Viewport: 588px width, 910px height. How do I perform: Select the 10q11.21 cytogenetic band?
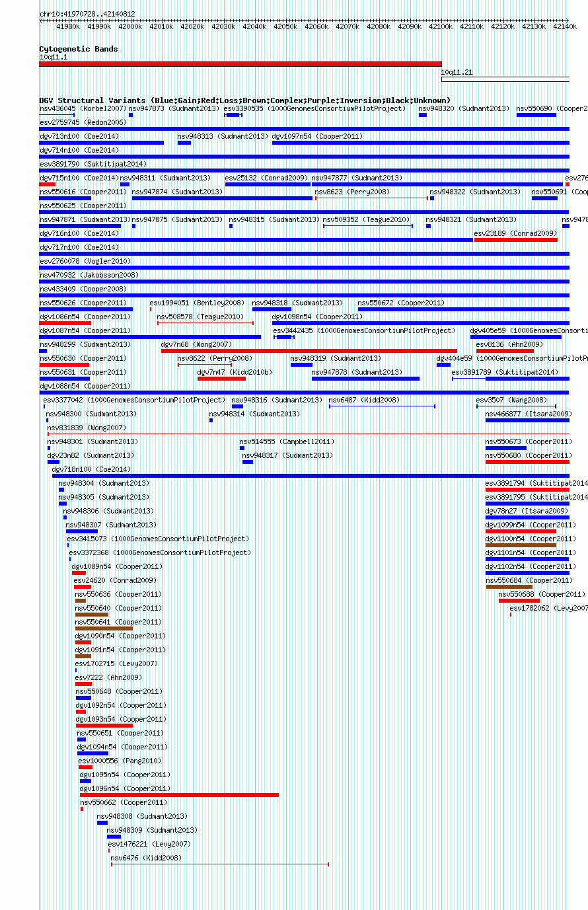(x=505, y=79)
